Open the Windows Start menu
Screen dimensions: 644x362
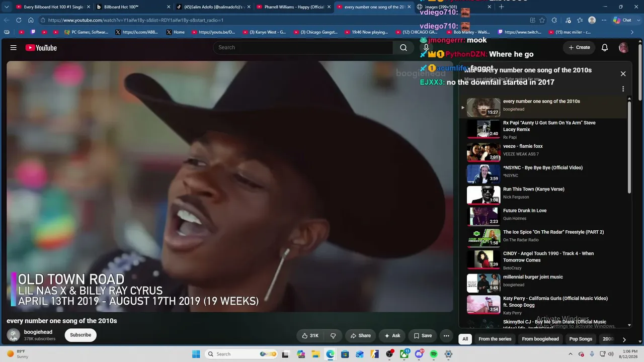pos(196,354)
